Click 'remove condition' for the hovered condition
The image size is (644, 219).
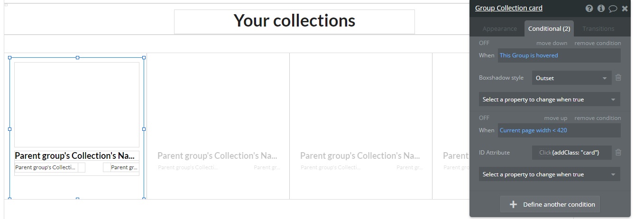pyautogui.click(x=598, y=43)
